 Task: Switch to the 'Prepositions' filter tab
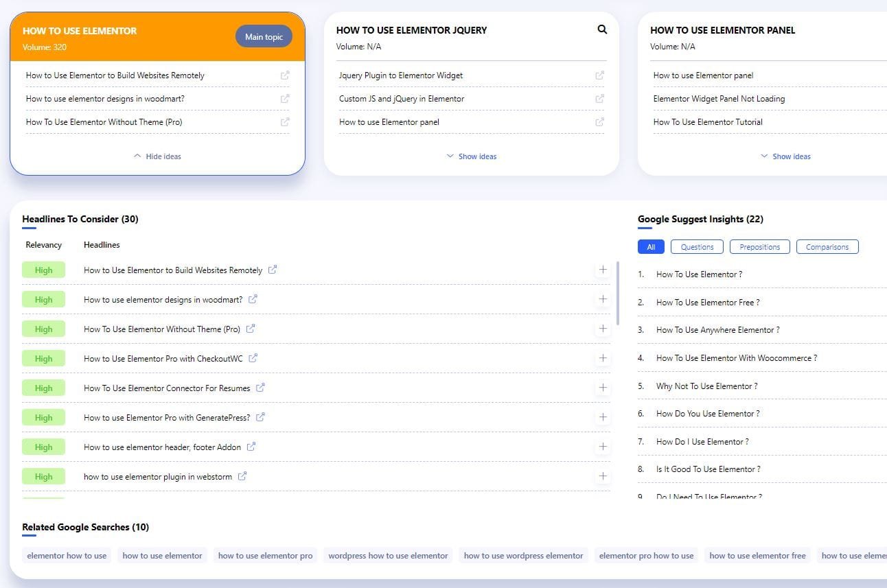coord(759,247)
